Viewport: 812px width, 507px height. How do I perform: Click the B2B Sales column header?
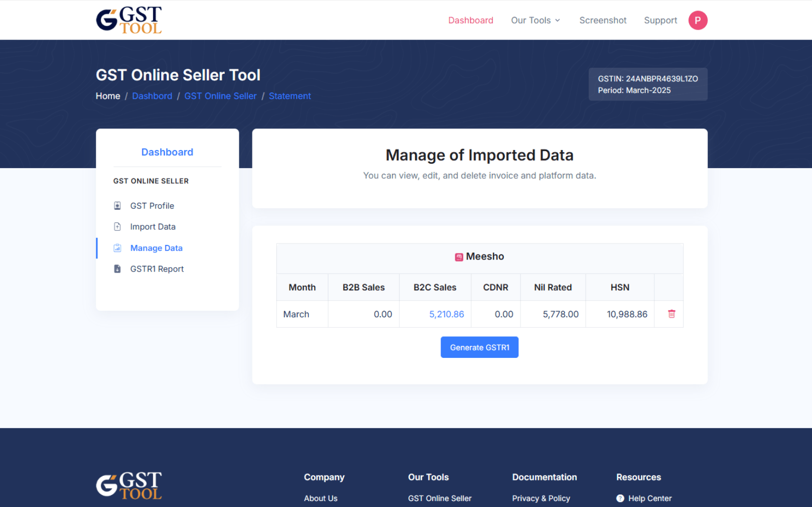click(363, 288)
